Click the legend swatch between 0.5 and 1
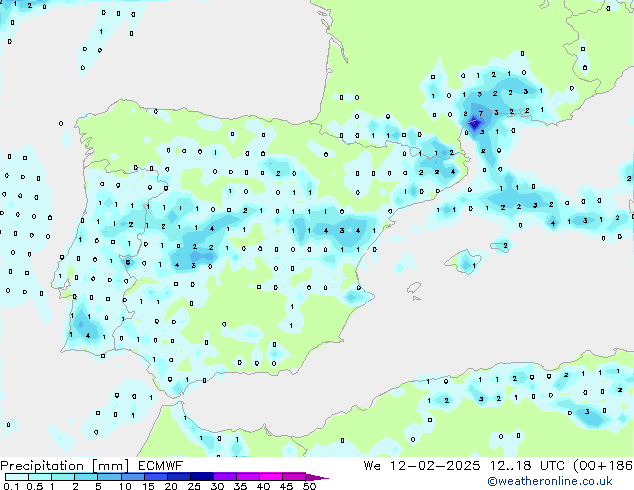The height and width of the screenshot is (490, 634). (40, 477)
